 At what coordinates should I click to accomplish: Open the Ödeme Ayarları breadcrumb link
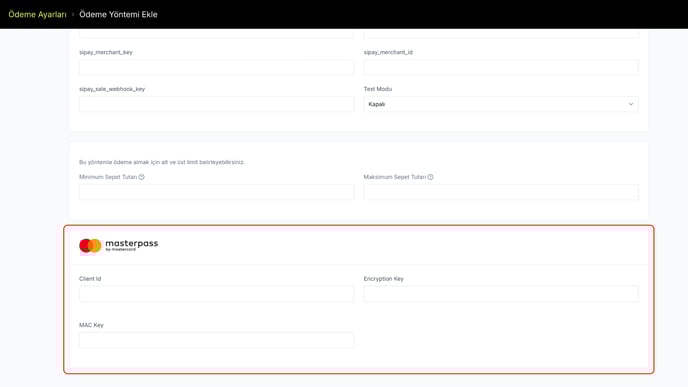tap(37, 14)
